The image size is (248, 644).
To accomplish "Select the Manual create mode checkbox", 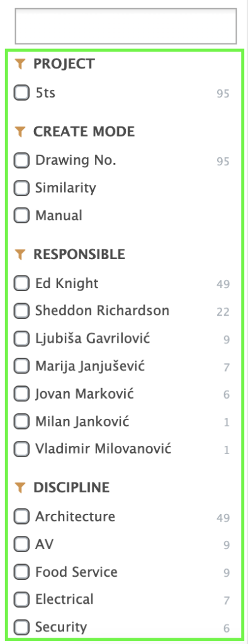I will (21, 216).
